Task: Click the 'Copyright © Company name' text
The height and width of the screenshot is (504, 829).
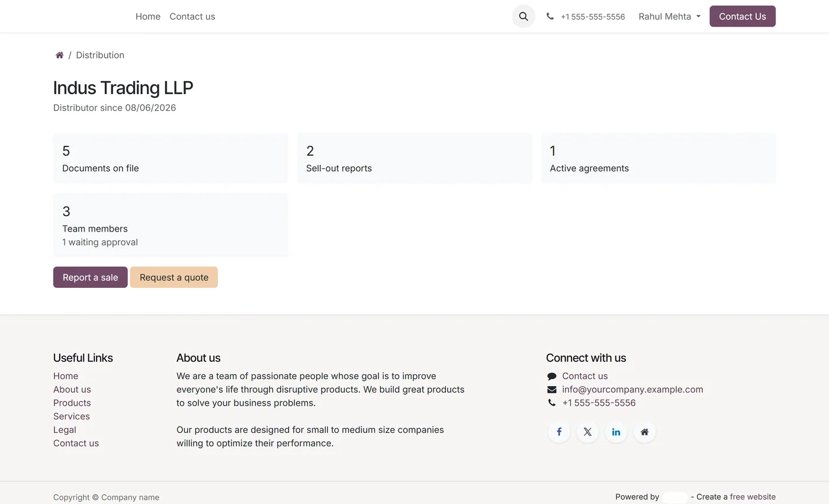Action: point(106,497)
